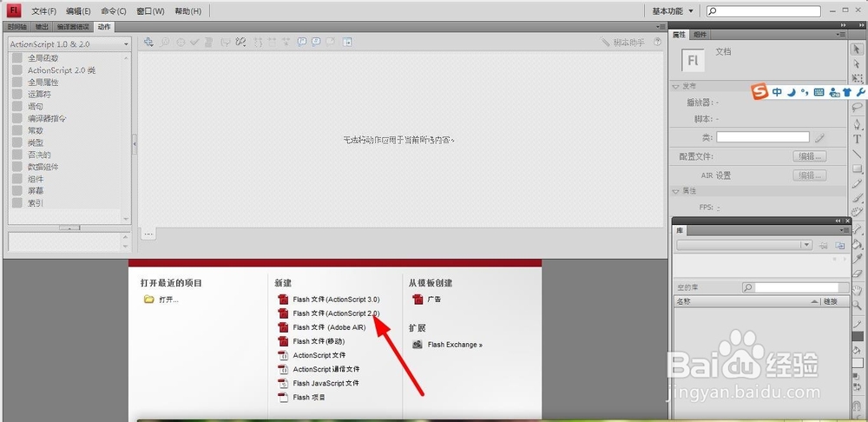
Task: Toggle Sogou punctuation mode
Action: coord(805,92)
